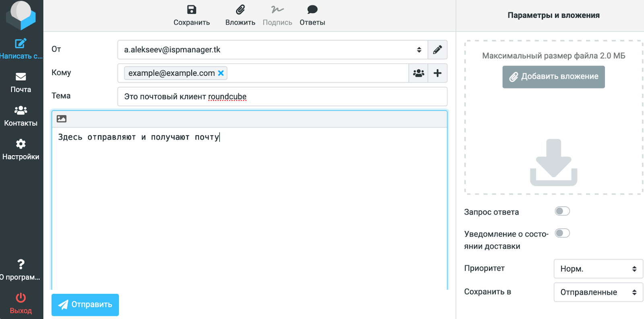Click the example@example.com recipient chip

tap(176, 73)
